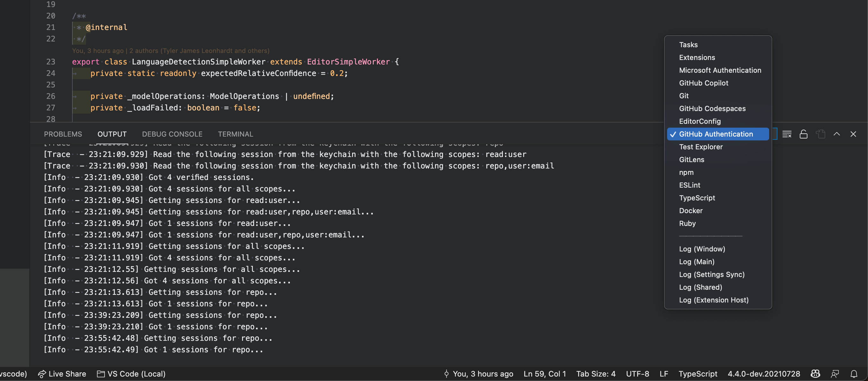Viewport: 868px width, 381px height.
Task: Maximize the panel with the chevron
Action: [x=837, y=134]
